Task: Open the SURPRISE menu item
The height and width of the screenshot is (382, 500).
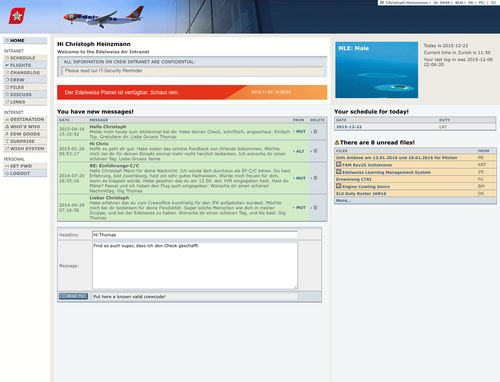Action: click(25, 141)
